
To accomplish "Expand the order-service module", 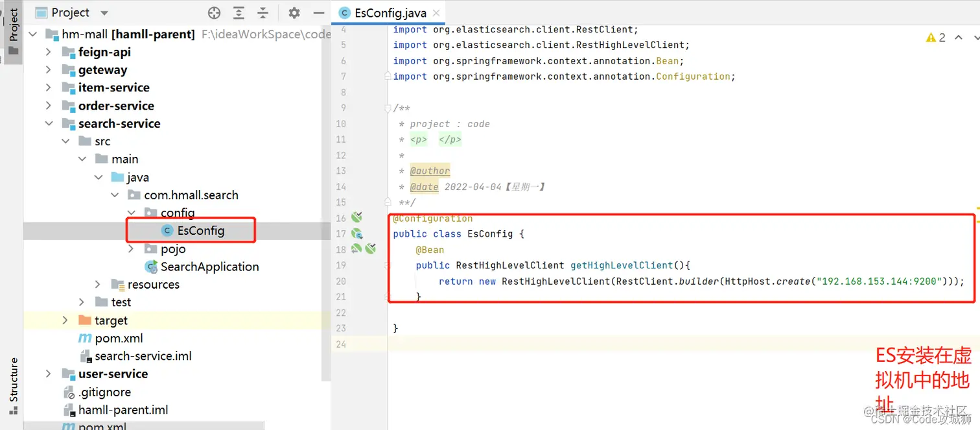I will point(49,106).
